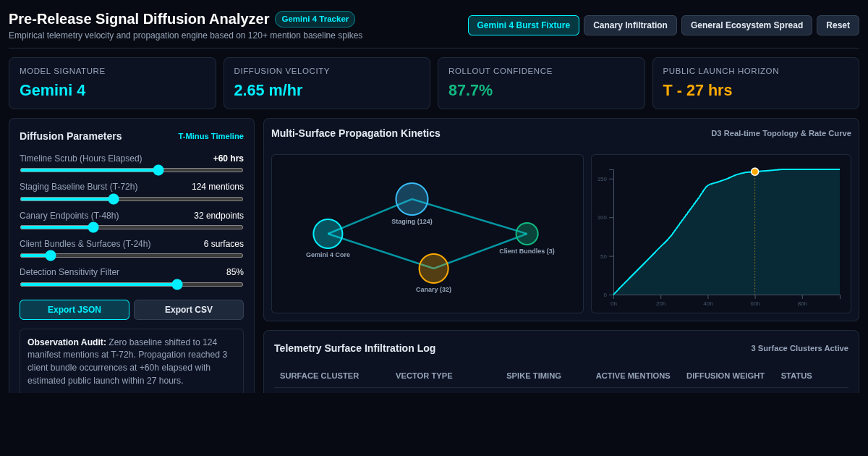
Task: Click the Gemini 4 Tracker badge
Action: click(x=315, y=19)
